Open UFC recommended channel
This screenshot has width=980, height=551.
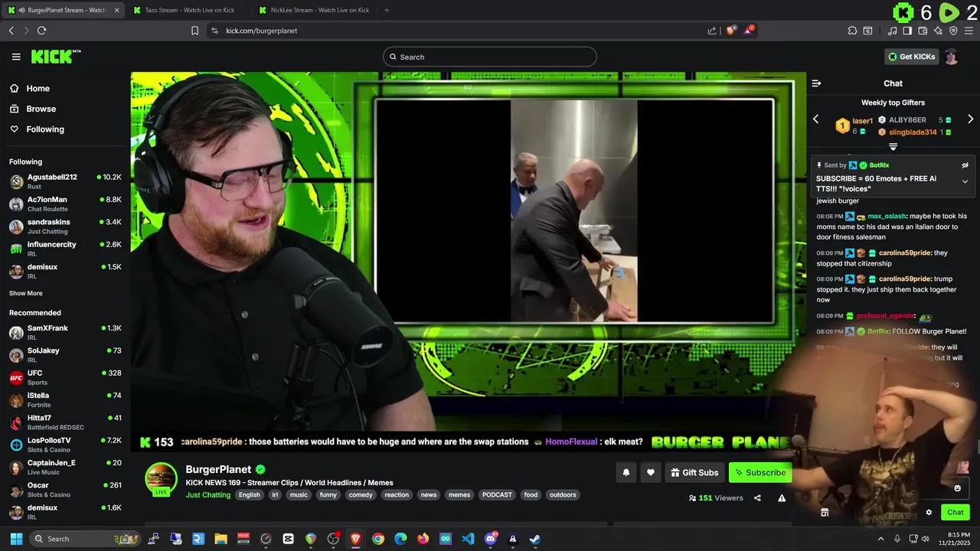click(65, 377)
